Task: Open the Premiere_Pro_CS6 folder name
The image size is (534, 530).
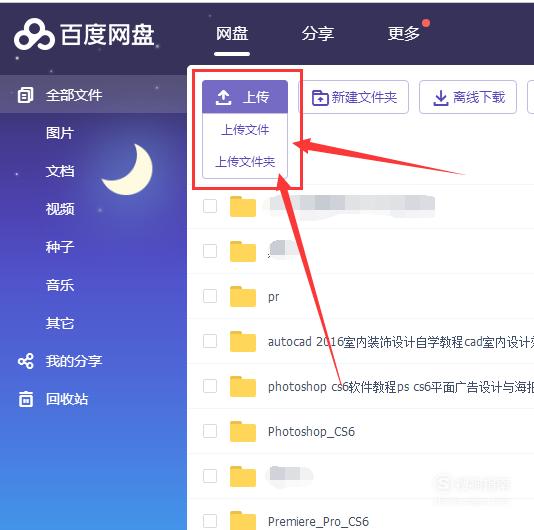Action: point(318,521)
